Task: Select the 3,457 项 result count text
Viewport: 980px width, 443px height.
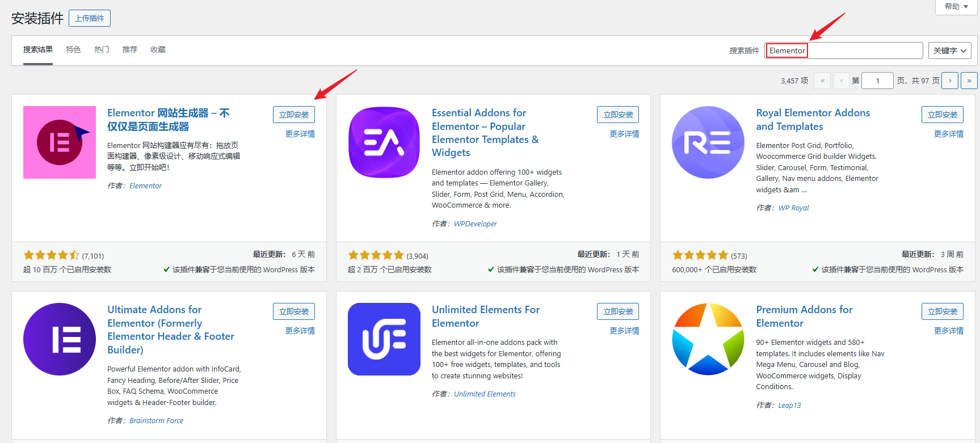Action: tap(794, 81)
